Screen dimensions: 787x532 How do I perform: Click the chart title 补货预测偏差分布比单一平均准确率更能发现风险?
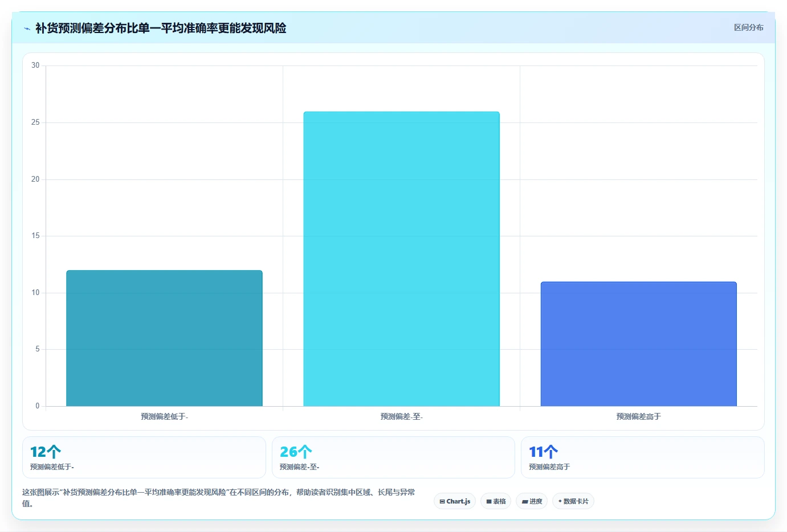pos(161,28)
